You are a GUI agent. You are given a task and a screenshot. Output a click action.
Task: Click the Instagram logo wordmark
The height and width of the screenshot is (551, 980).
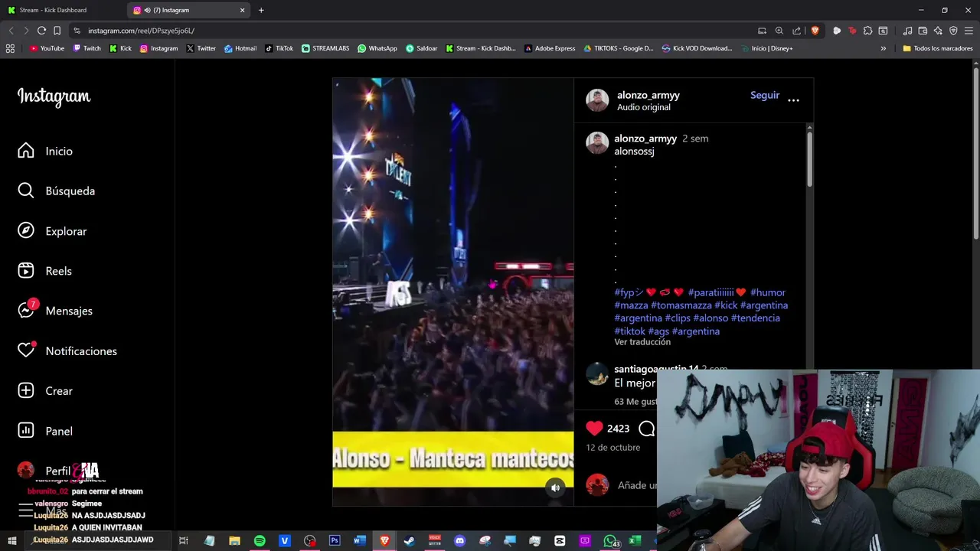[x=54, y=96]
